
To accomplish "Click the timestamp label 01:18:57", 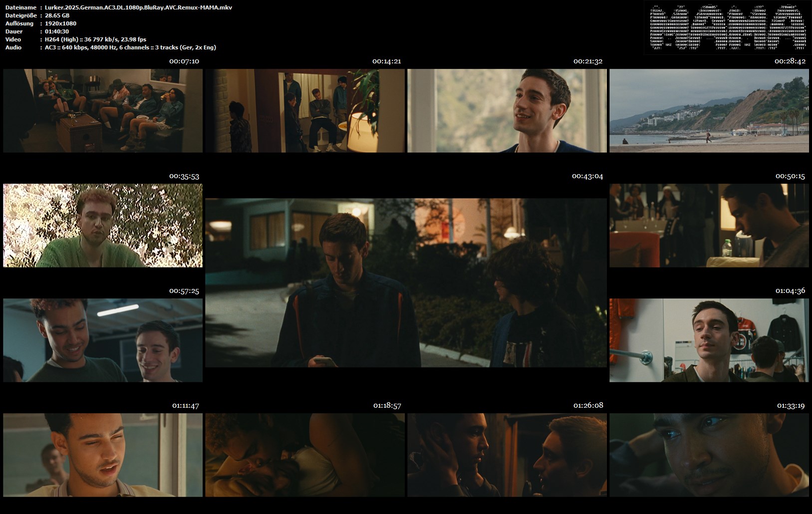I will click(x=387, y=406).
